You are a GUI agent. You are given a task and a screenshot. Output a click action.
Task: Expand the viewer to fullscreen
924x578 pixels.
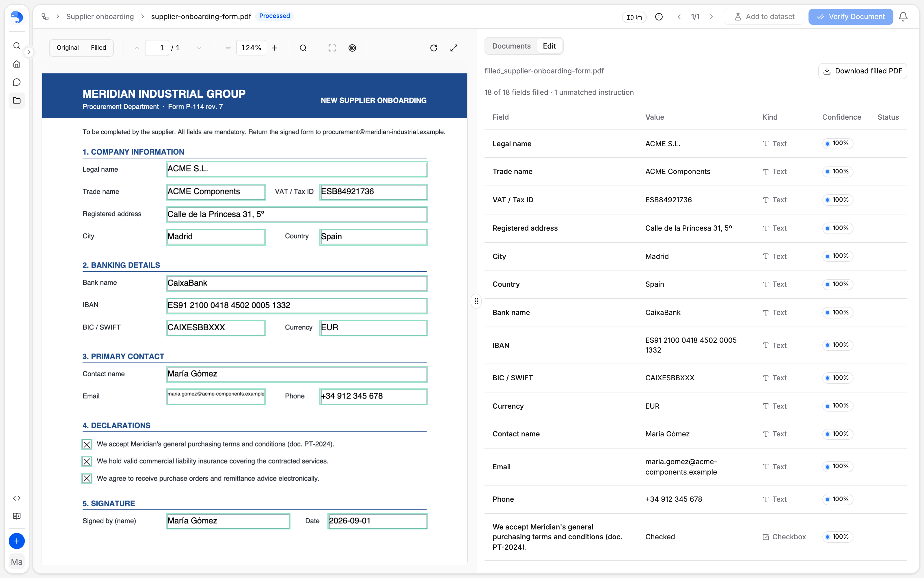click(454, 48)
